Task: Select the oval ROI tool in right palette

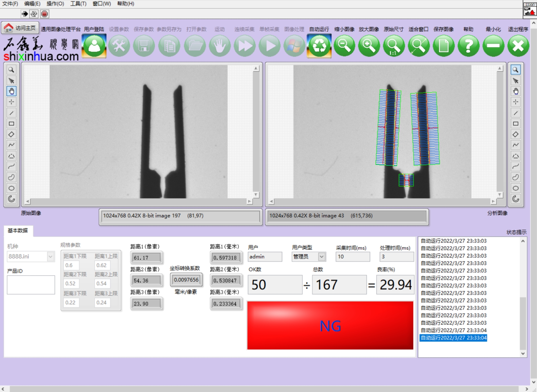Action: pyautogui.click(x=515, y=188)
